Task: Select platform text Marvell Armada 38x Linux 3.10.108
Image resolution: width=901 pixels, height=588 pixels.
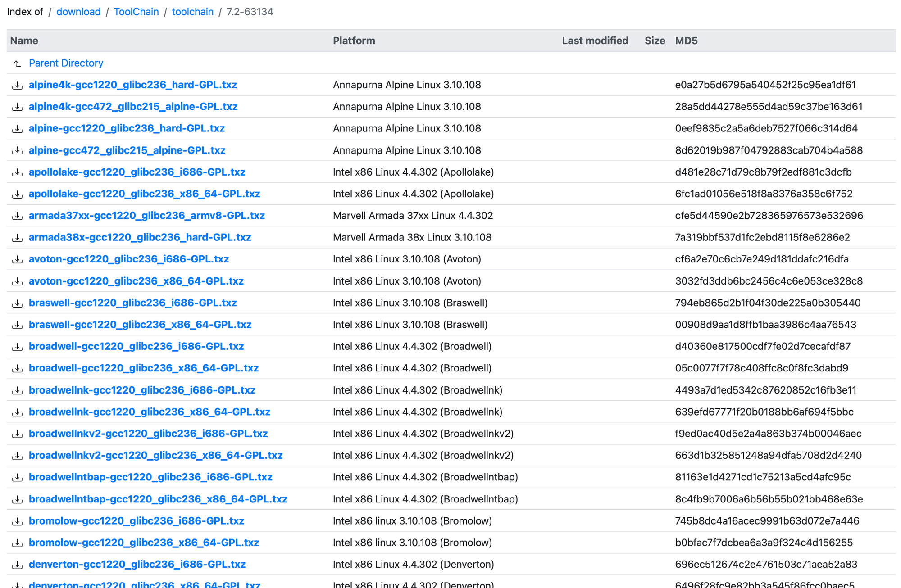Action: [412, 237]
